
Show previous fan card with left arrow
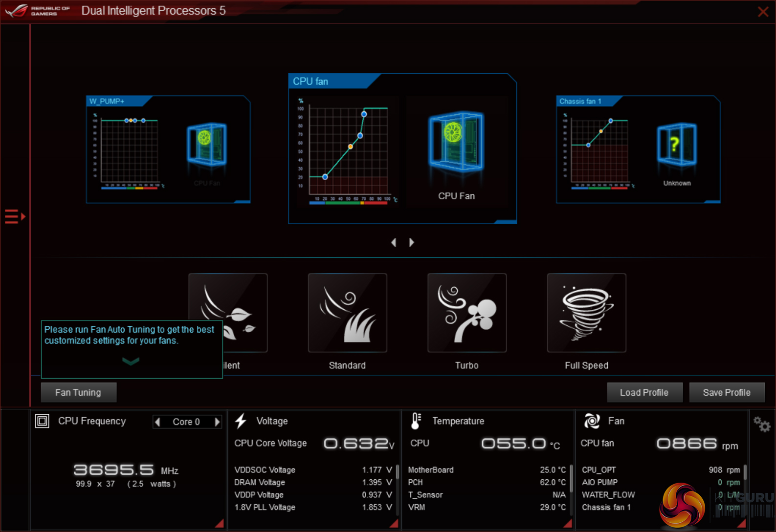pos(394,242)
